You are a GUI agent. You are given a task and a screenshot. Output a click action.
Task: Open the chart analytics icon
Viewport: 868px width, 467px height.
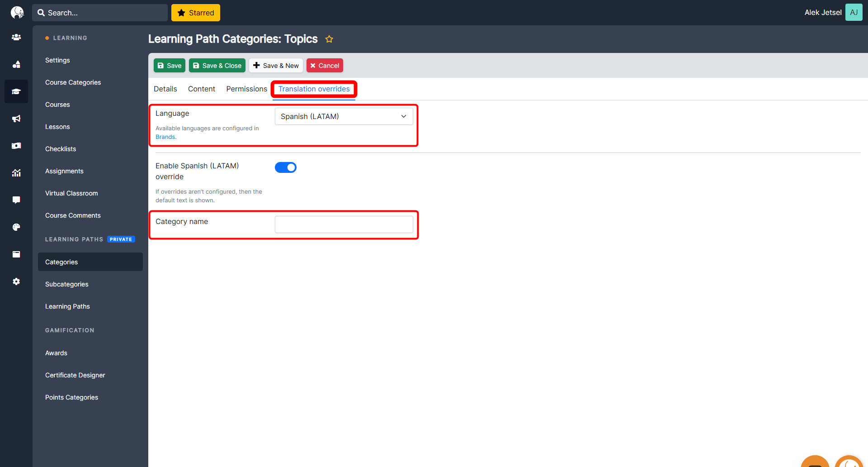tap(16, 173)
